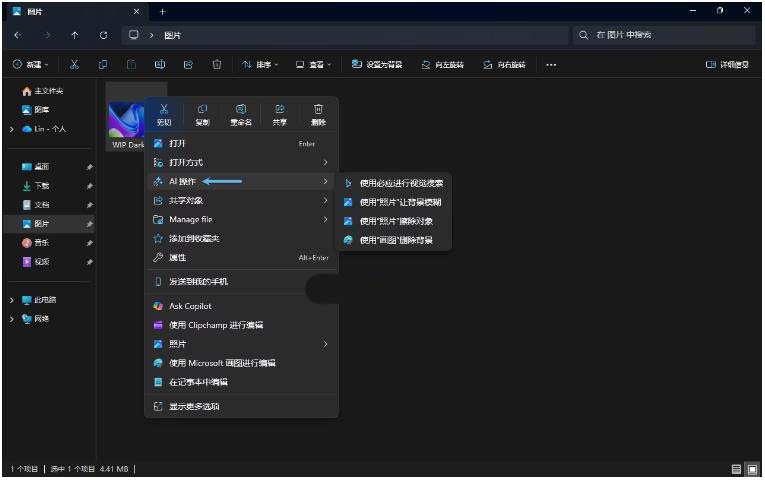Image resolution: width=765 pixels, height=480 pixels.
Task: Select 显示更多选项 menu entry
Action: (x=242, y=406)
